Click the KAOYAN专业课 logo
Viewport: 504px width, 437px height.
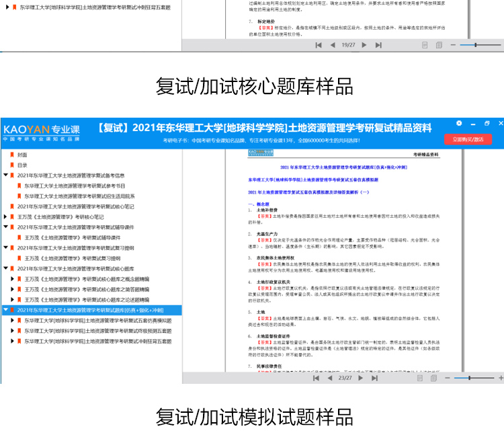click(x=42, y=132)
